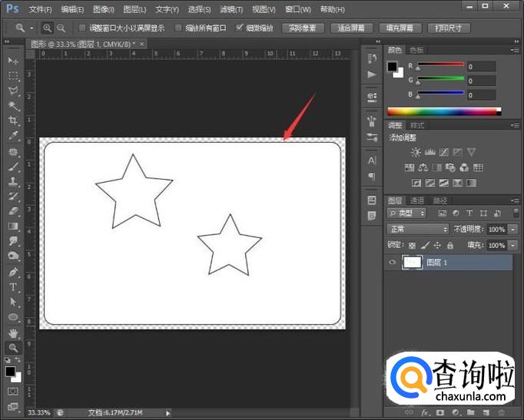Image resolution: width=524 pixels, height=420 pixels.
Task: Open the 类型 layer filter dropdown
Action: 407,213
